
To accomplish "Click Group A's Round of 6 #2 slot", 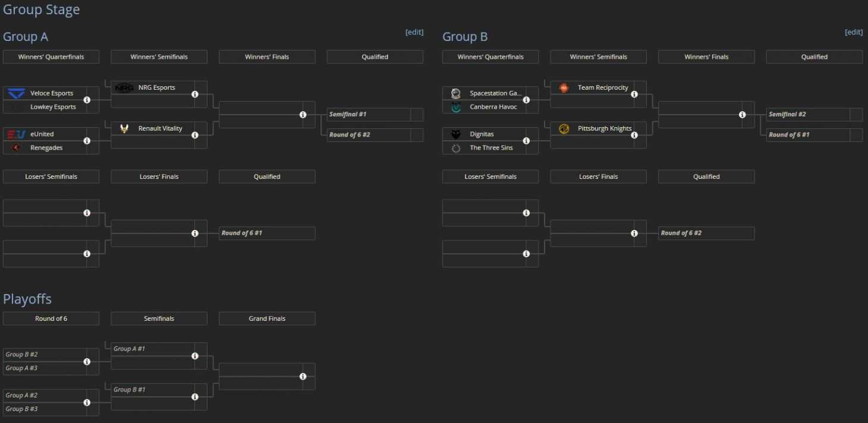I will coord(375,135).
